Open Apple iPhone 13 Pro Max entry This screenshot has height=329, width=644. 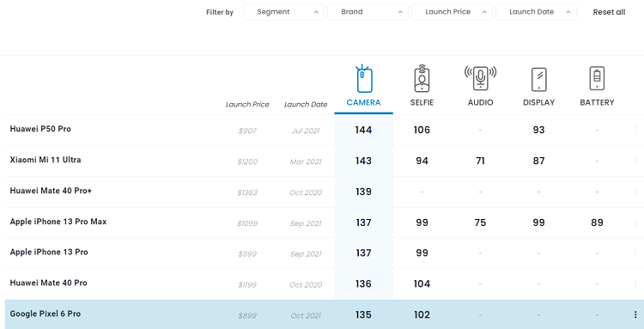58,222
